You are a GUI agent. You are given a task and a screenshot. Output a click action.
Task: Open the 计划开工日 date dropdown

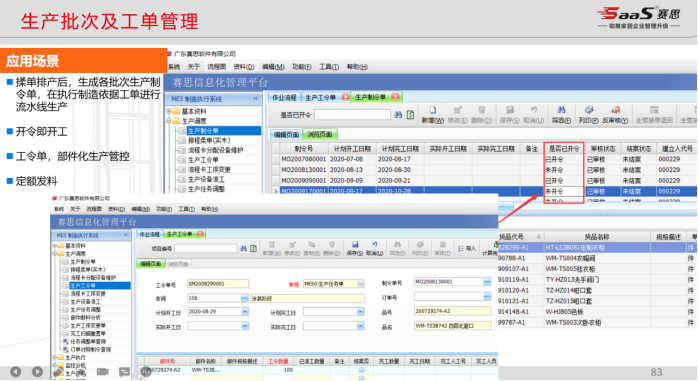click(x=245, y=312)
